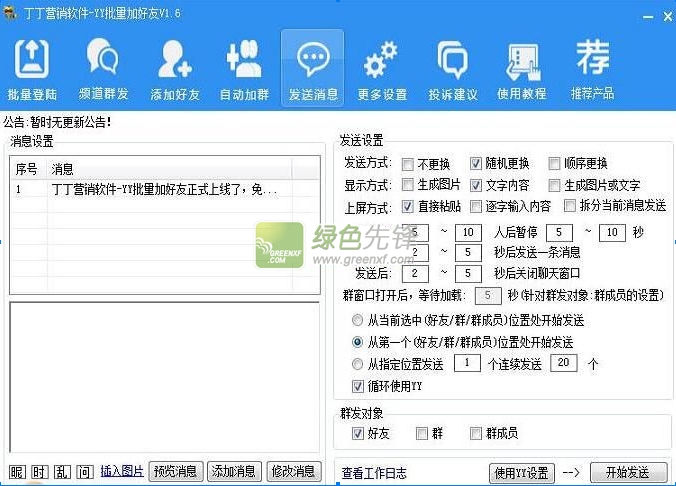Edit the people-count max field 10 before 人后暂停
Viewport: 676px width, 486px height.
pos(468,232)
